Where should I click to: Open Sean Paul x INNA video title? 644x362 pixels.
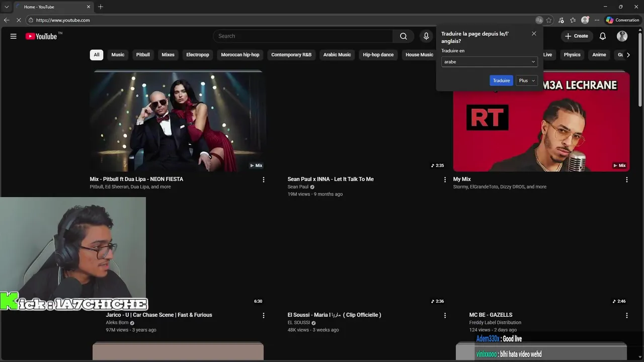pos(331,179)
